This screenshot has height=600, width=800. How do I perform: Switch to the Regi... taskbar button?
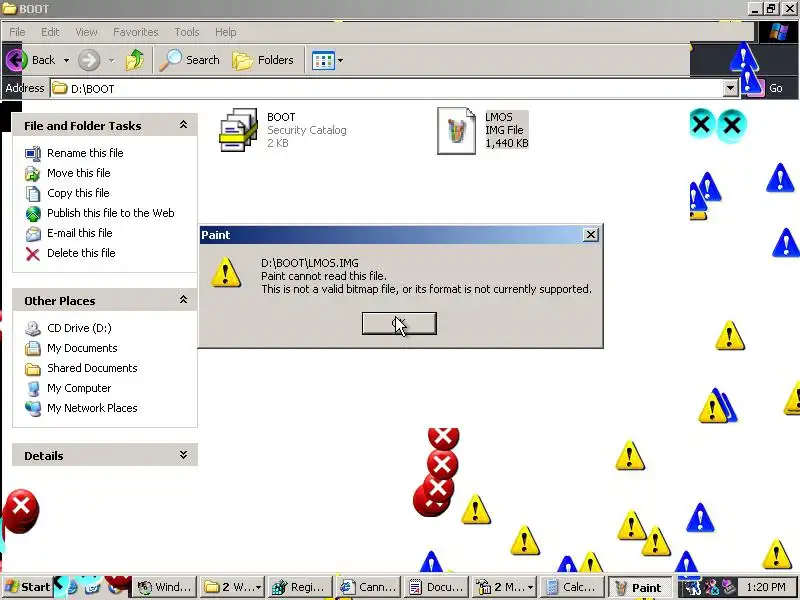tap(299, 587)
